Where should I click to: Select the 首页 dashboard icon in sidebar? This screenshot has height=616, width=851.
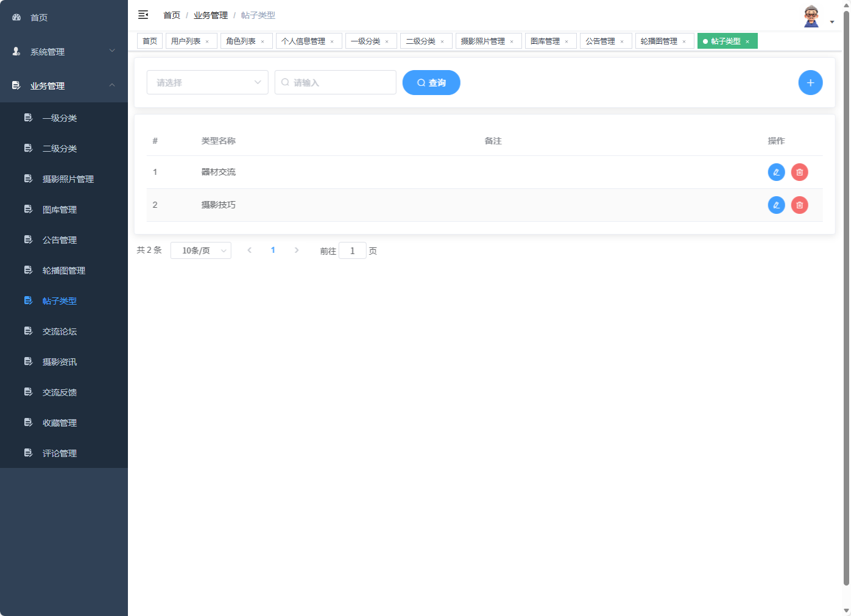[x=15, y=17]
